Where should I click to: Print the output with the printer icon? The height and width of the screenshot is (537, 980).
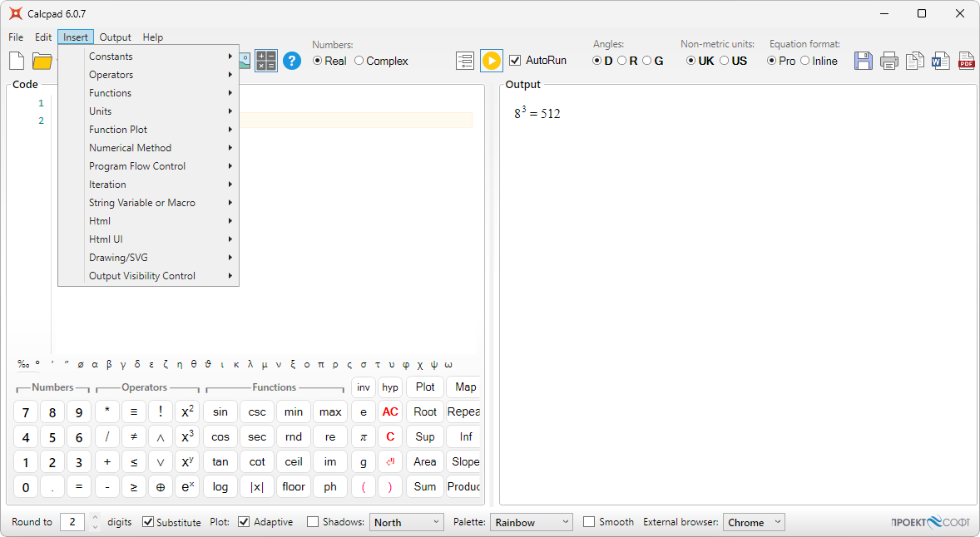pyautogui.click(x=888, y=62)
